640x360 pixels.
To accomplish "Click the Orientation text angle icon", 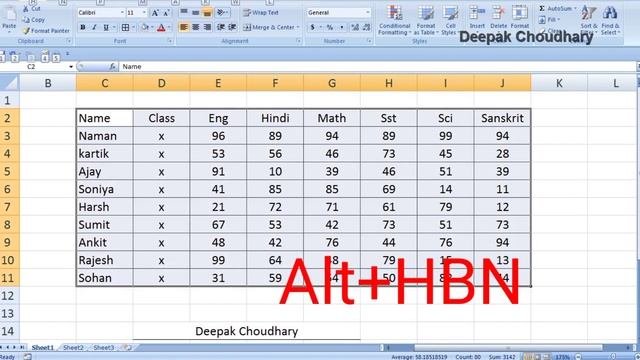I will pos(222,13).
